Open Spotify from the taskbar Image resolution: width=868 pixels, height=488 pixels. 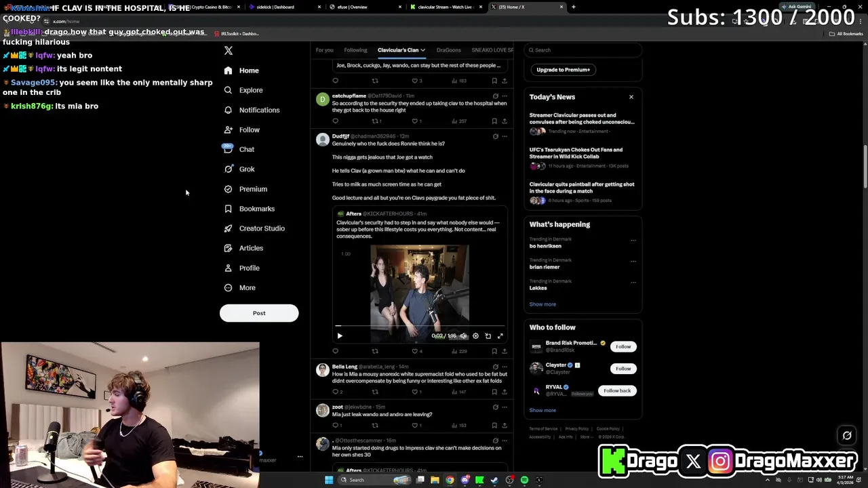click(x=524, y=480)
